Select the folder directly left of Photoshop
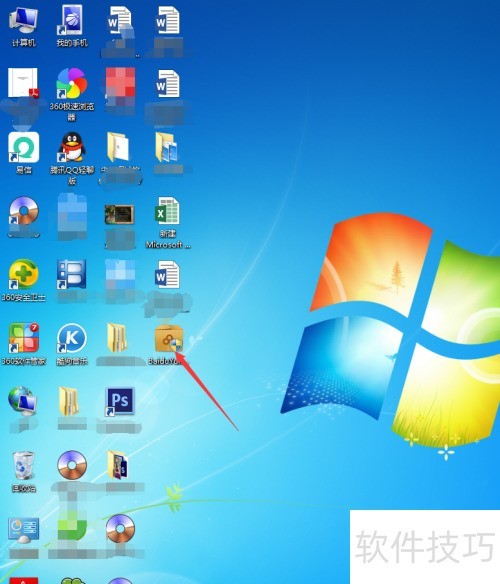 click(69, 402)
